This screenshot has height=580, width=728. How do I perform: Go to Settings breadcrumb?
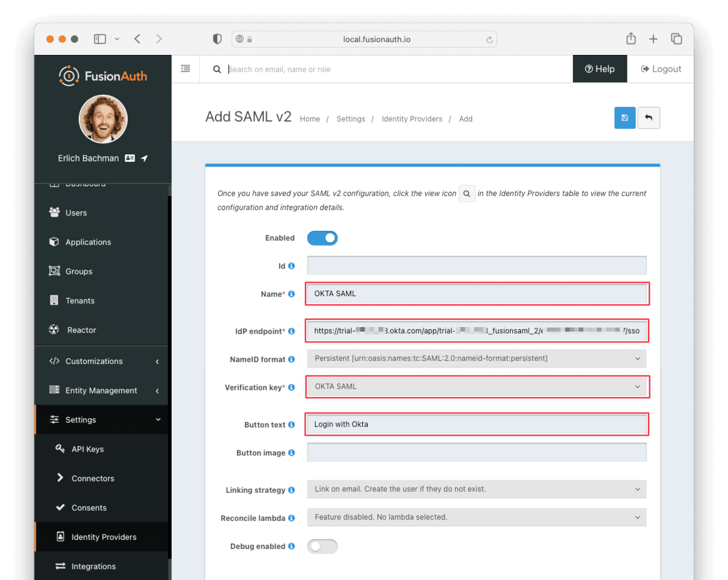point(351,119)
